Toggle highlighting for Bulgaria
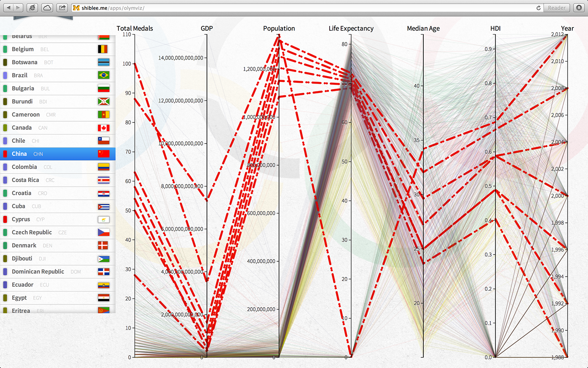This screenshot has width=588, height=368. point(47,88)
